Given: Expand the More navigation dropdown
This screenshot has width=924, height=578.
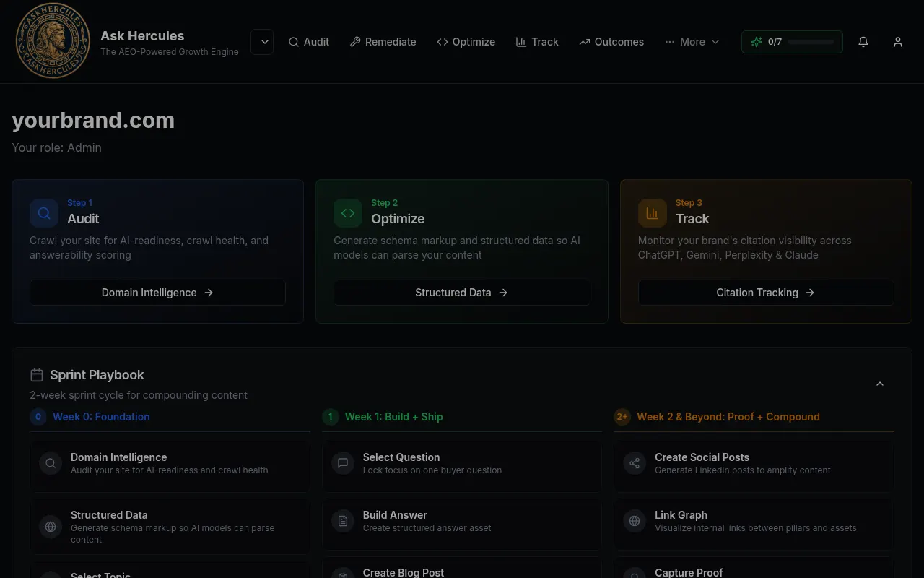Looking at the screenshot, I should (x=692, y=42).
